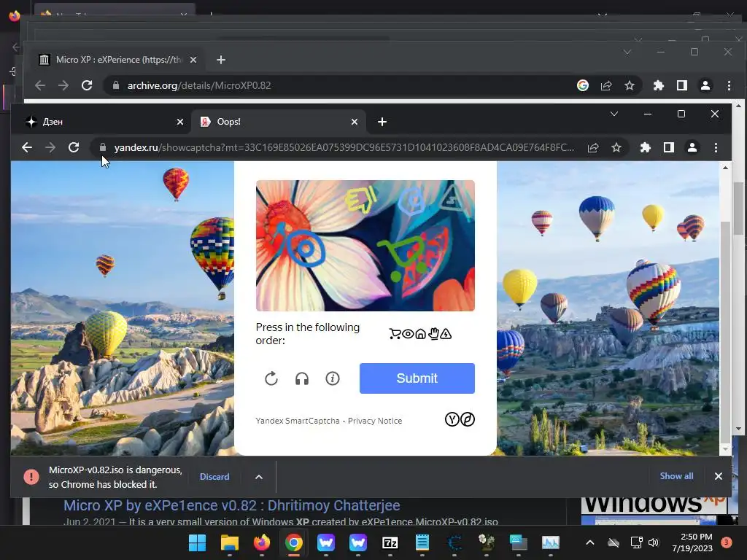
Task: Open profile menu in the Yandex window
Action: tap(692, 147)
